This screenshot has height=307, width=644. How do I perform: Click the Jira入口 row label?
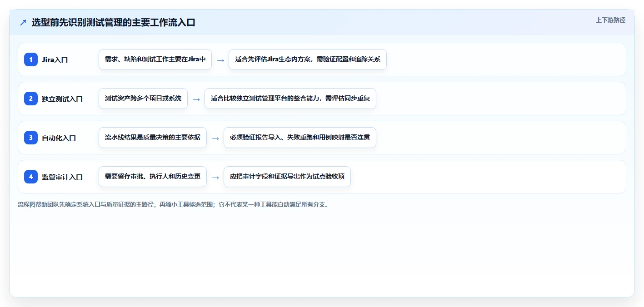pyautogui.click(x=55, y=59)
